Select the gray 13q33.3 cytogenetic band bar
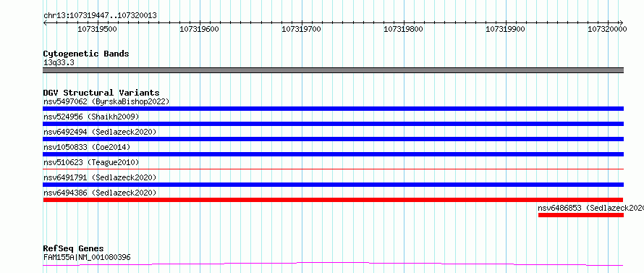The height and width of the screenshot is (273, 644). click(333, 70)
